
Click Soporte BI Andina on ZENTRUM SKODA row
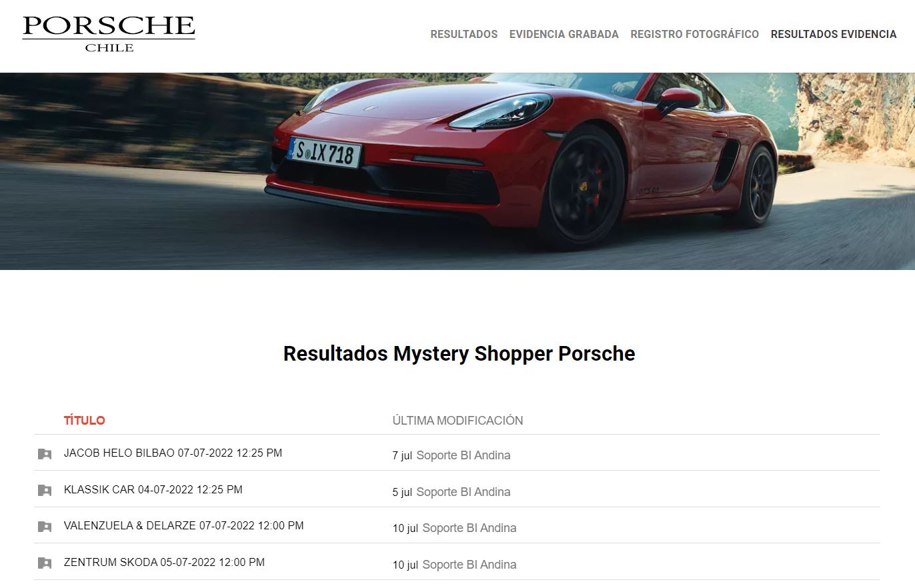click(x=470, y=565)
